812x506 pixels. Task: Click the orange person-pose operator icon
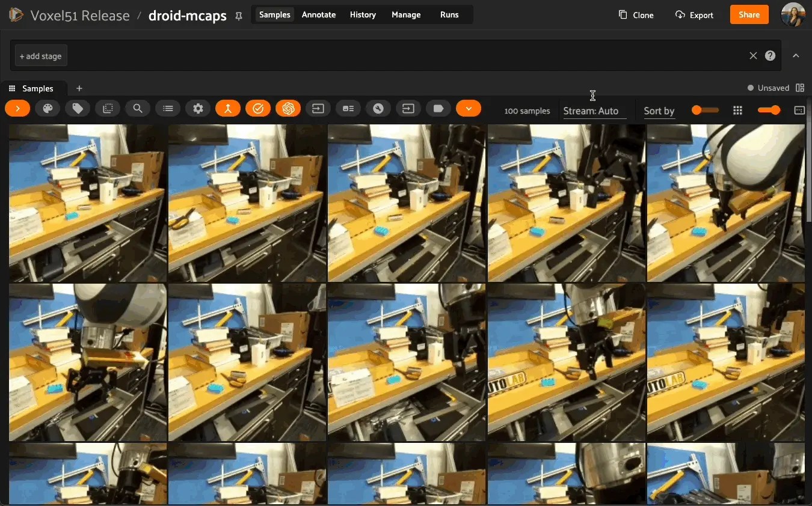coord(228,109)
